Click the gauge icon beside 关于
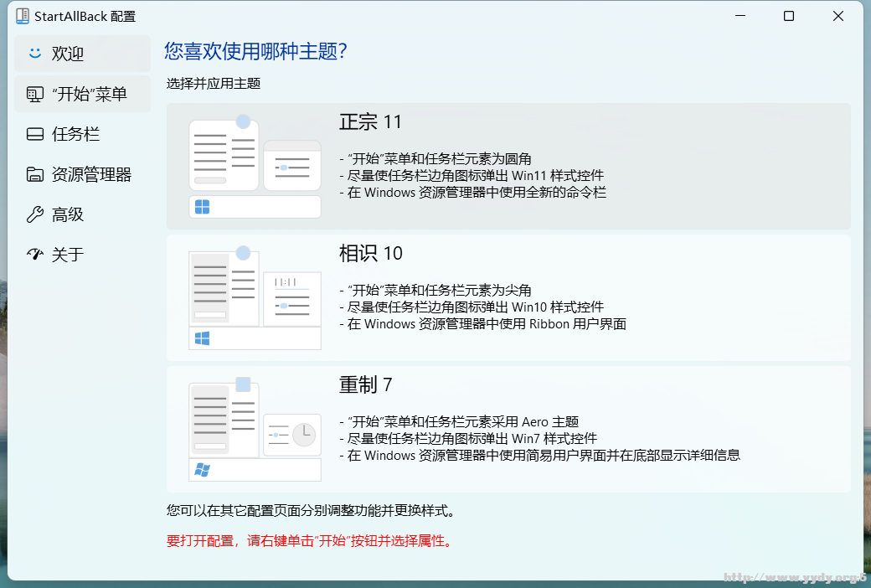Image resolution: width=871 pixels, height=588 pixels. pos(35,255)
